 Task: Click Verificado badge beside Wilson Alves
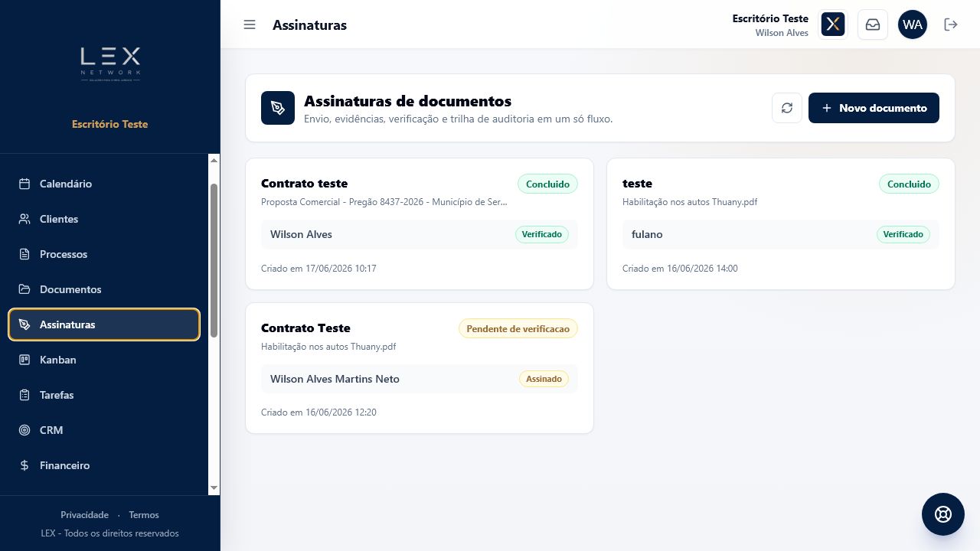coord(542,234)
